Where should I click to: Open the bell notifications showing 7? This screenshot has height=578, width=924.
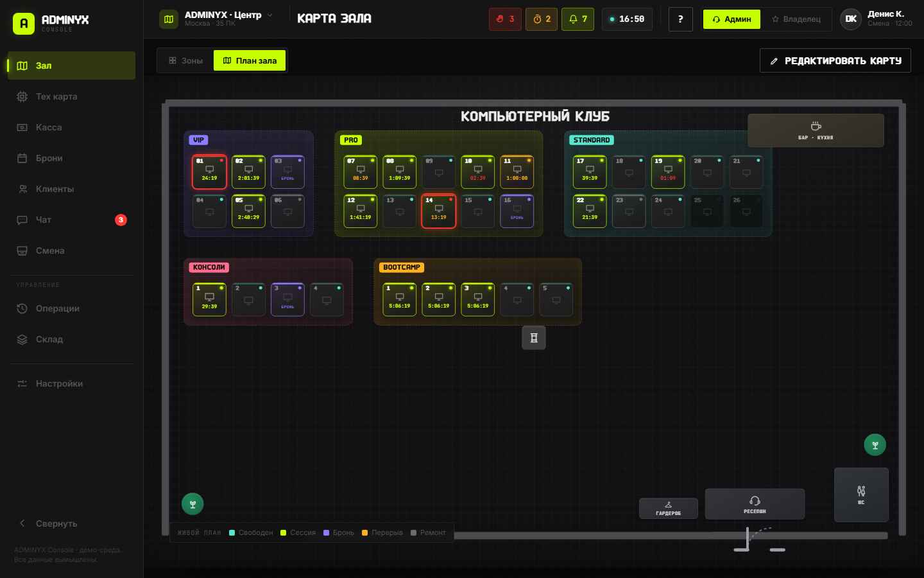(577, 19)
